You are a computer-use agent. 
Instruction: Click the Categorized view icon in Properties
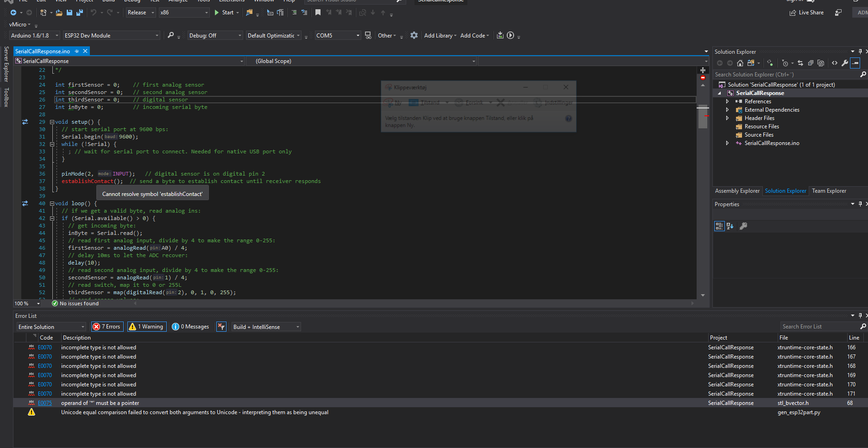coord(719,226)
